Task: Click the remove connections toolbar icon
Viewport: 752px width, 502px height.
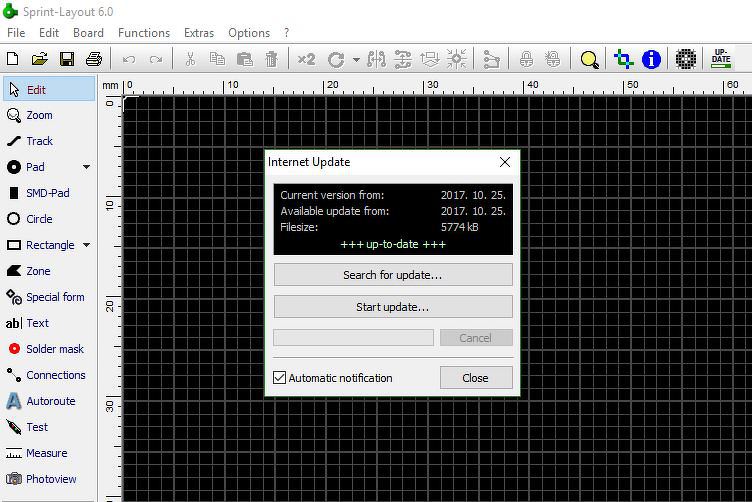Action: click(x=492, y=59)
